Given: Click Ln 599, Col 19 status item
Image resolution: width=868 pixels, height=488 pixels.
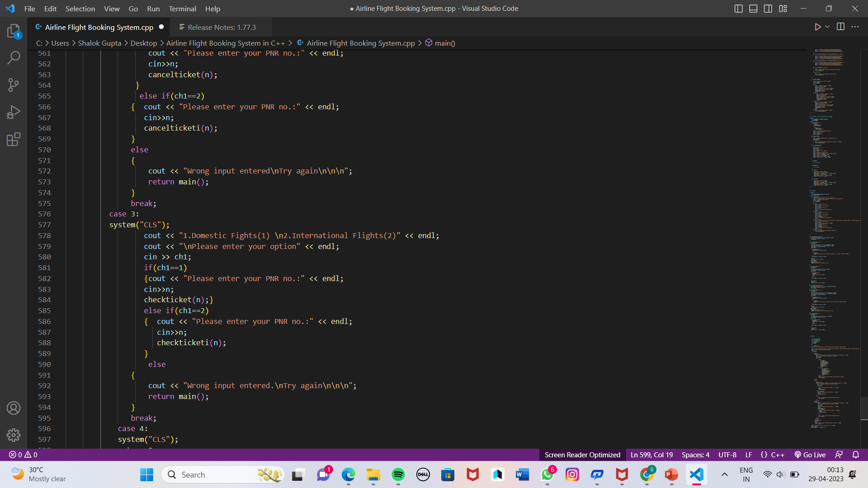Looking at the screenshot, I should coord(651,455).
